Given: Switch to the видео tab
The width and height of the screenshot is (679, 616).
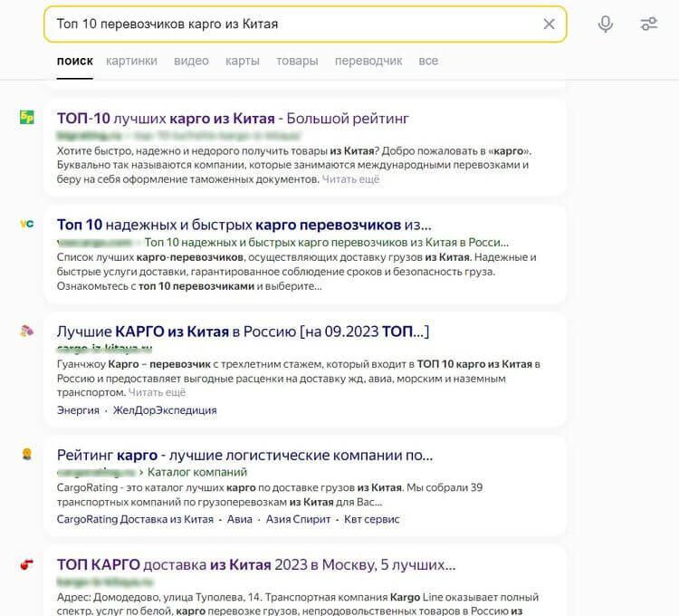Looking at the screenshot, I should pos(191,61).
